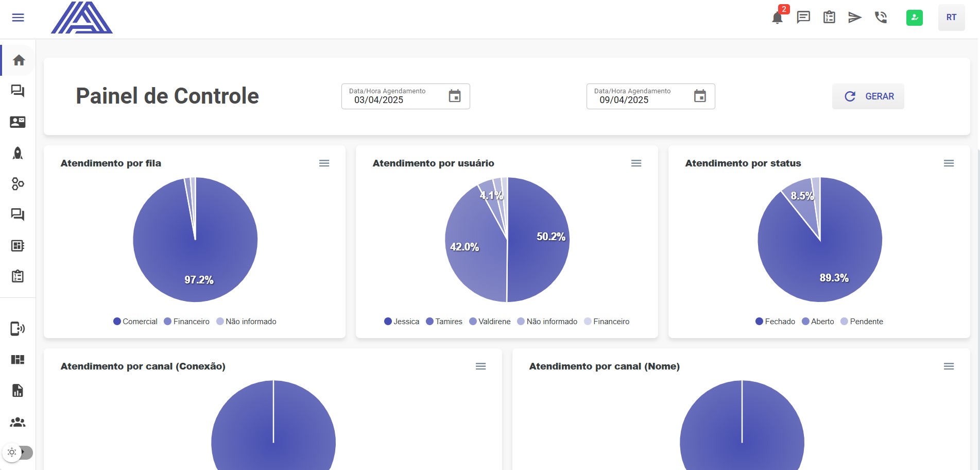
Task: Open the report file chart sidebar icon
Action: 18,391
